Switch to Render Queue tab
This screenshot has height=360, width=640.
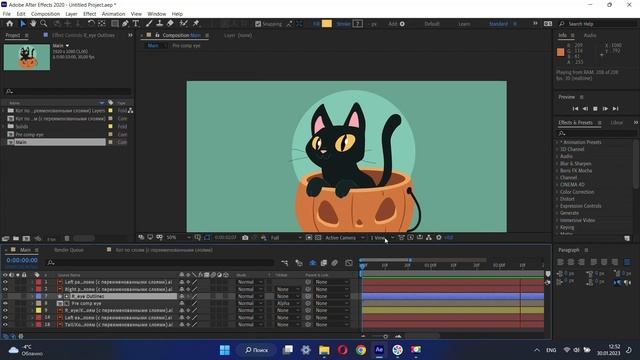click(69, 250)
